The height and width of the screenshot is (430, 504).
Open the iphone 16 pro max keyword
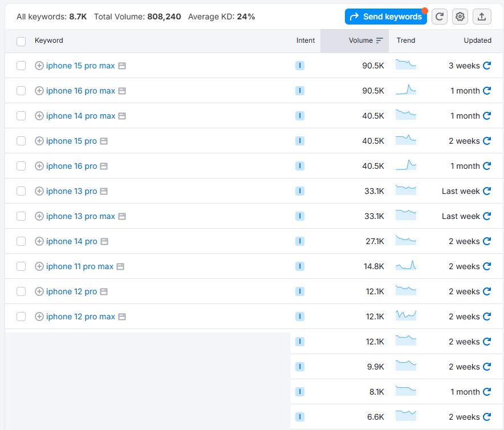click(80, 91)
